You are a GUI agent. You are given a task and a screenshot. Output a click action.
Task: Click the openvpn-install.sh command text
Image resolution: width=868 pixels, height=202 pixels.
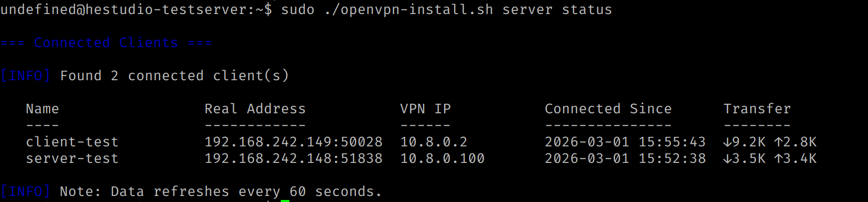408,10
